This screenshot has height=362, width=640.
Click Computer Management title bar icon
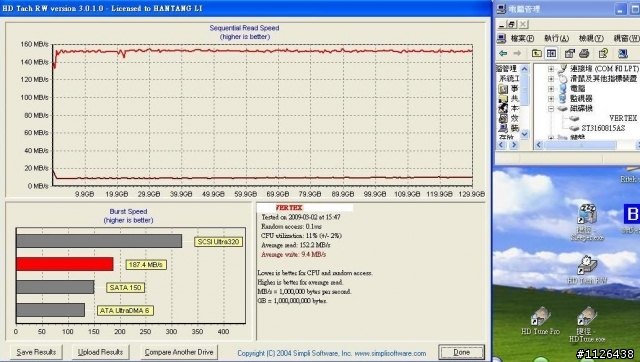[x=501, y=9]
